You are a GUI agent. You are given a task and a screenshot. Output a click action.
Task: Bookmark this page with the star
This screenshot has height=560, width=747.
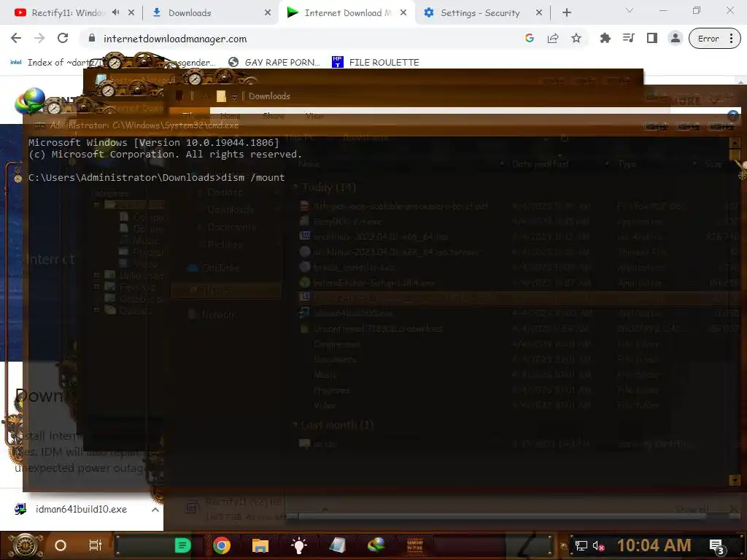[576, 39]
